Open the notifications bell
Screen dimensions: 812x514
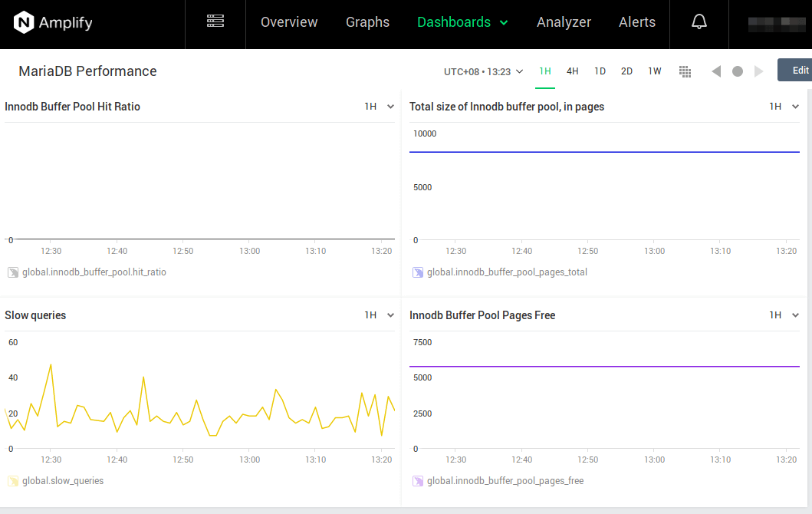click(699, 22)
